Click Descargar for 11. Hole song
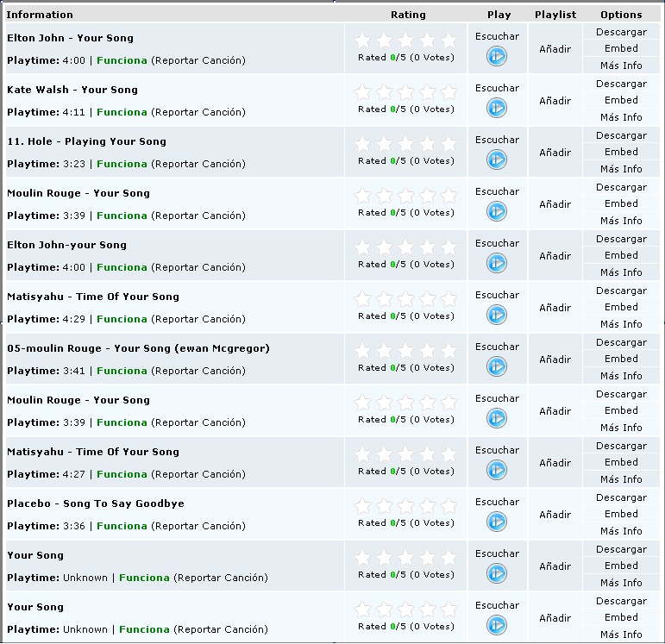The width and height of the screenshot is (665, 644). click(621, 135)
